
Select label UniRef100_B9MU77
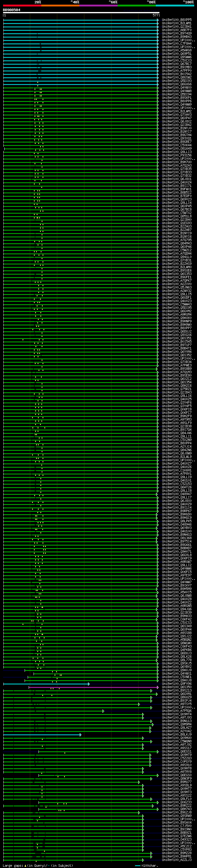(177, 782)
